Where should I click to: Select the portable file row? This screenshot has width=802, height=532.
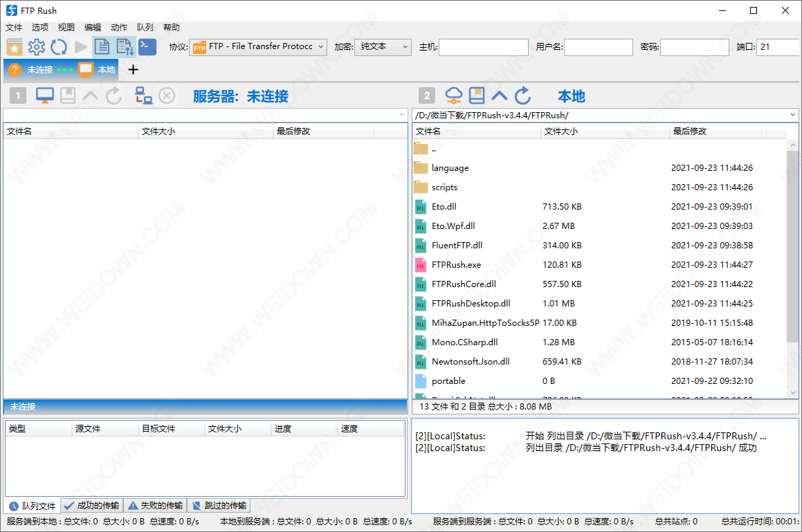tap(599, 381)
